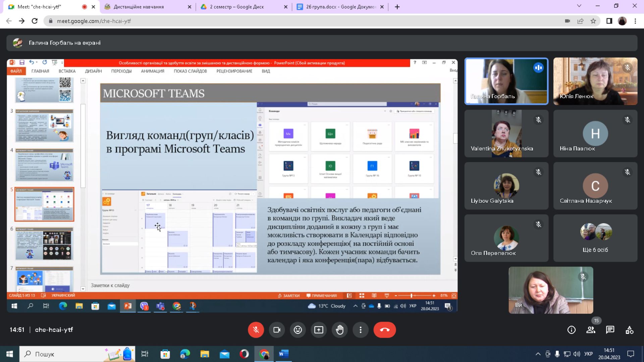
Task: Open meeting details info icon
Action: click(572, 330)
